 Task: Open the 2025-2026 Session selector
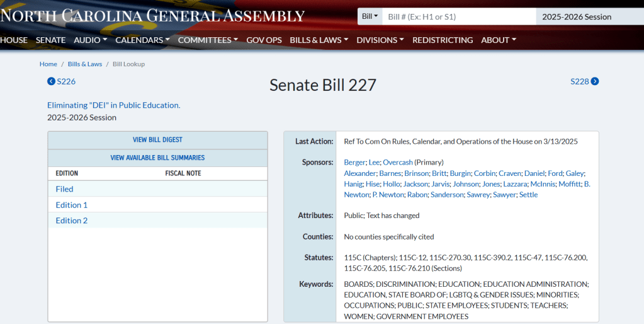589,16
